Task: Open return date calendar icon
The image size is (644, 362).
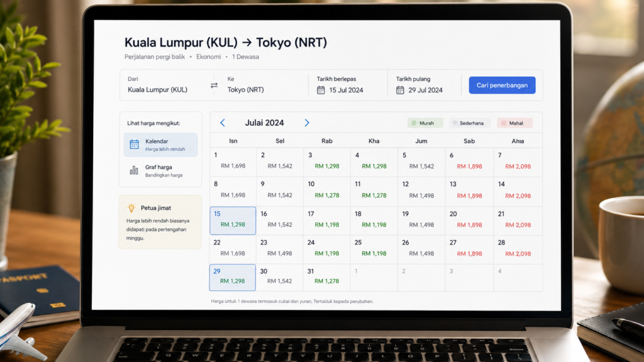Action: [x=400, y=90]
